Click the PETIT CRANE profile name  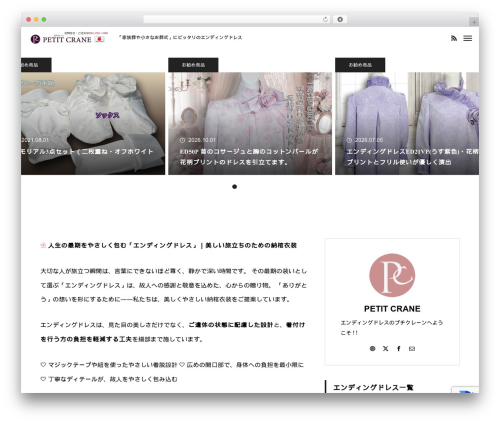coord(392,309)
